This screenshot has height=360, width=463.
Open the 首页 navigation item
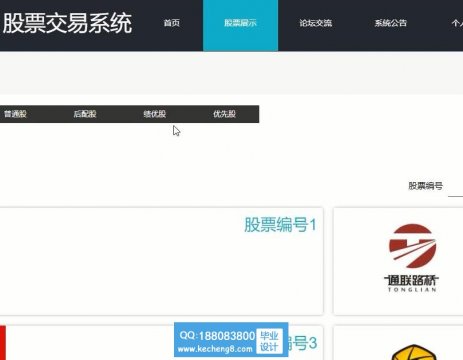172,23
